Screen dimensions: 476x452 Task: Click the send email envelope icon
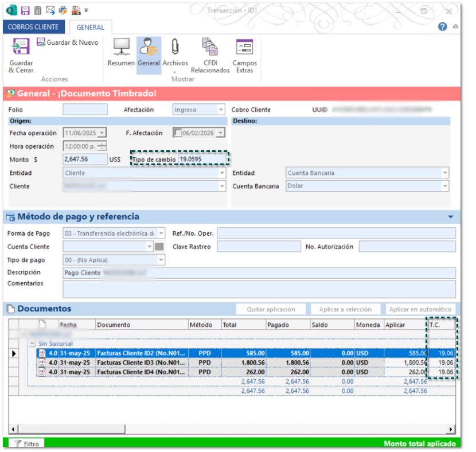(x=50, y=10)
